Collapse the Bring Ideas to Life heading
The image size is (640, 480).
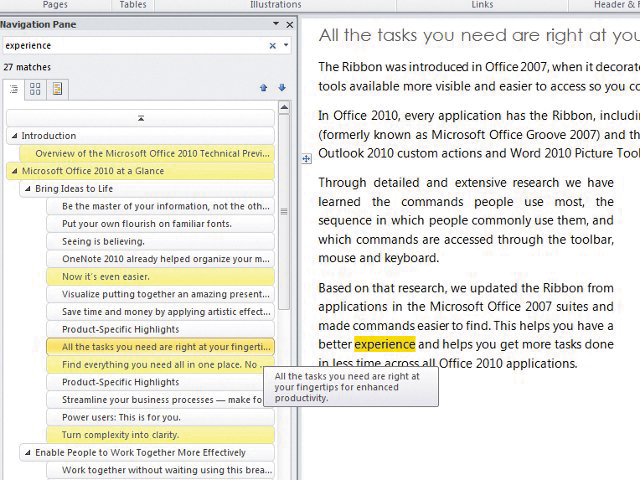28,189
